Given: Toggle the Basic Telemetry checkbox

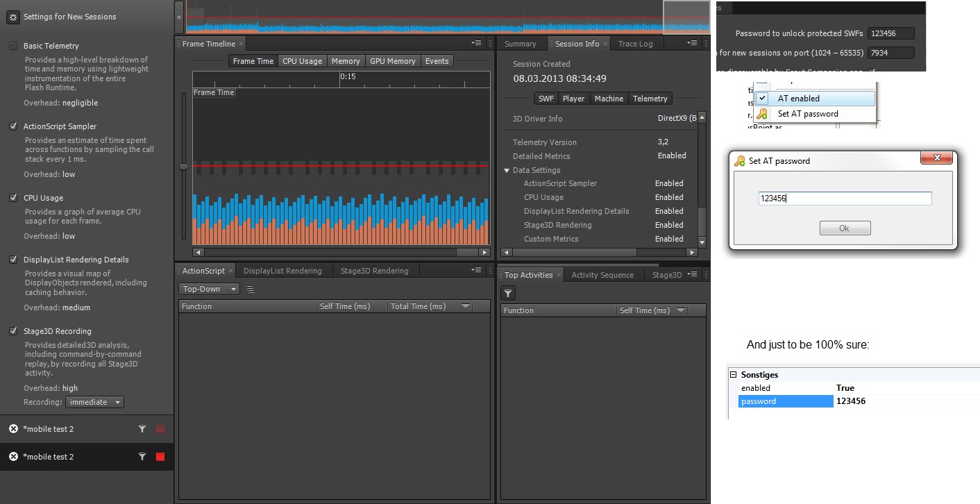Looking at the screenshot, I should pos(13,46).
